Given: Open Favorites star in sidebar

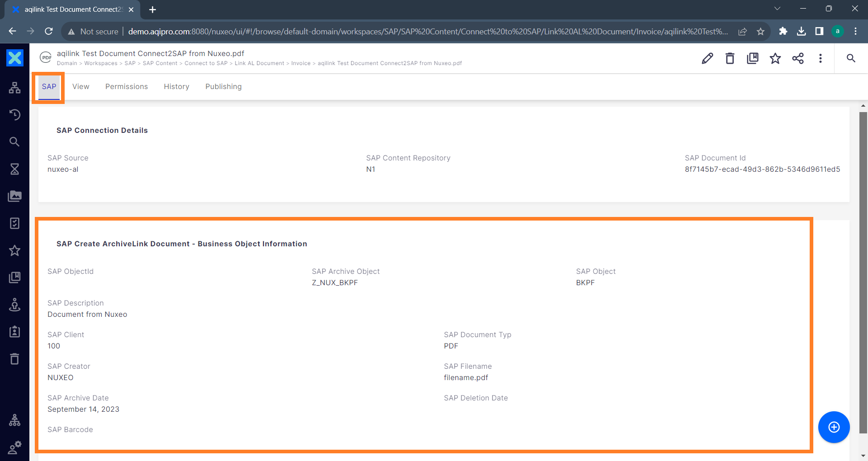Looking at the screenshot, I should click(x=14, y=250).
